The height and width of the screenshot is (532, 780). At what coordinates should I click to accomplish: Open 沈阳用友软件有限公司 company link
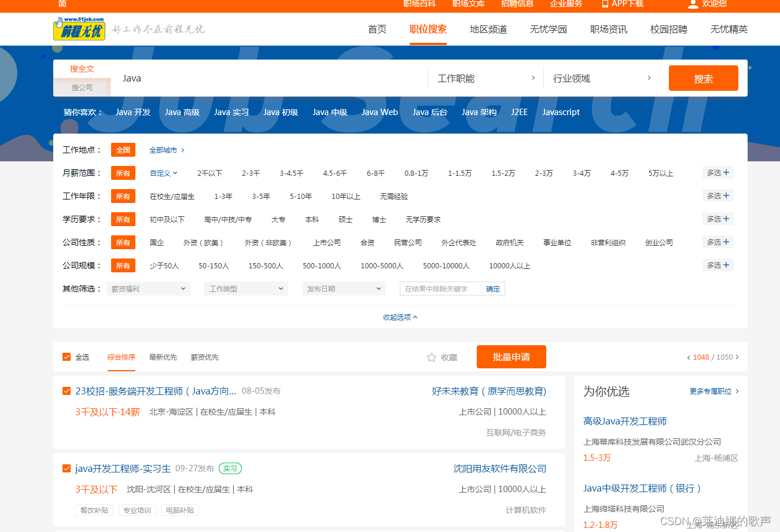pyautogui.click(x=500, y=468)
